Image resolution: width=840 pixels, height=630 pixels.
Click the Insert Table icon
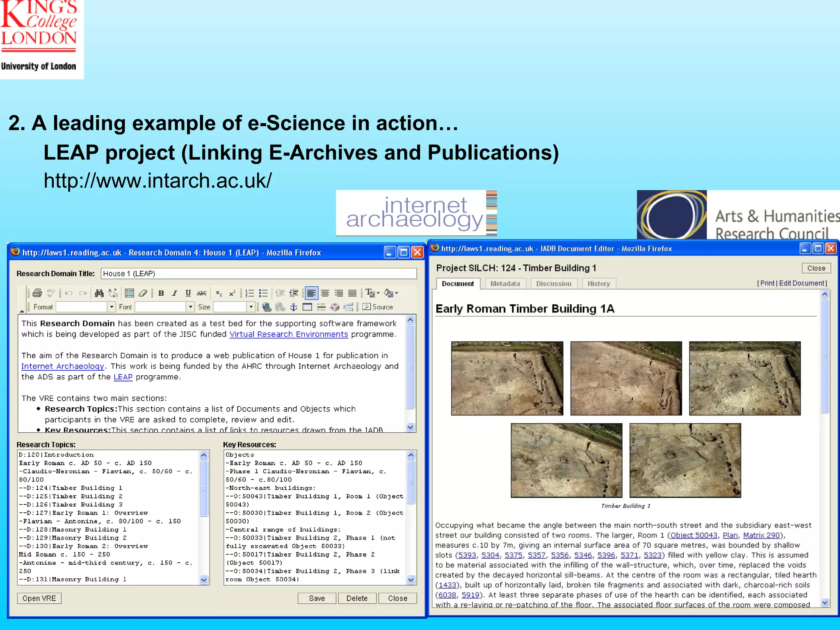(x=307, y=307)
